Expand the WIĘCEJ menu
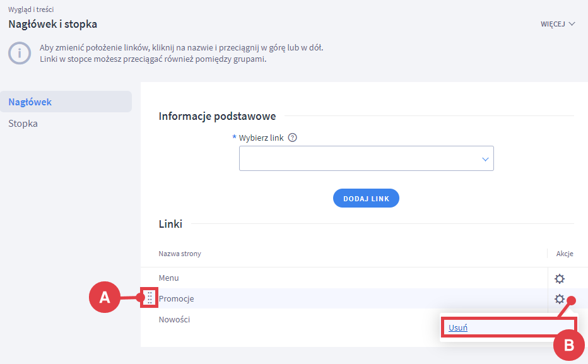This screenshot has height=364, width=588. 558,24
